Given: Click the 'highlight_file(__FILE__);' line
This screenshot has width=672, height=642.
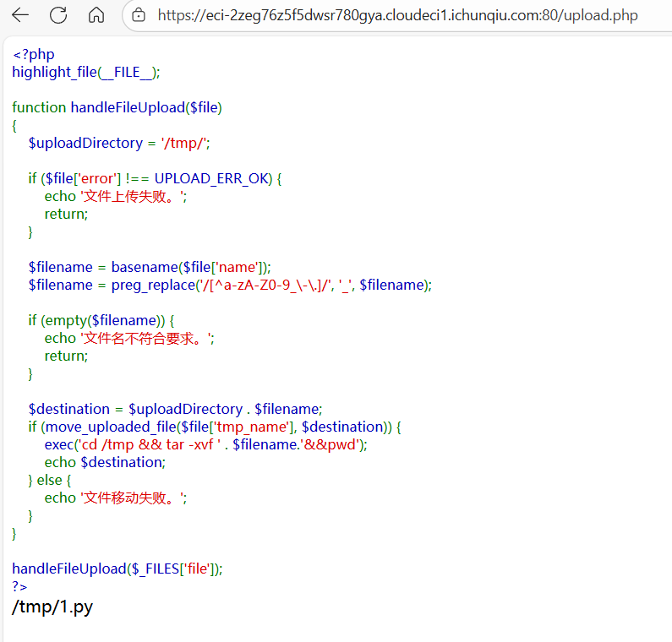Looking at the screenshot, I should pyautogui.click(x=85, y=72).
